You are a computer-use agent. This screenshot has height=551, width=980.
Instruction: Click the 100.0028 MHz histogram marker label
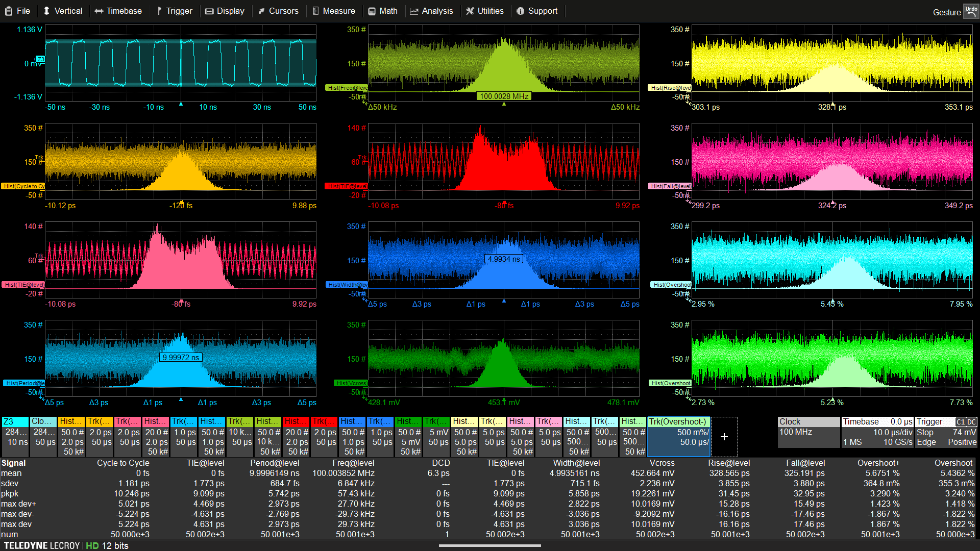[504, 96]
